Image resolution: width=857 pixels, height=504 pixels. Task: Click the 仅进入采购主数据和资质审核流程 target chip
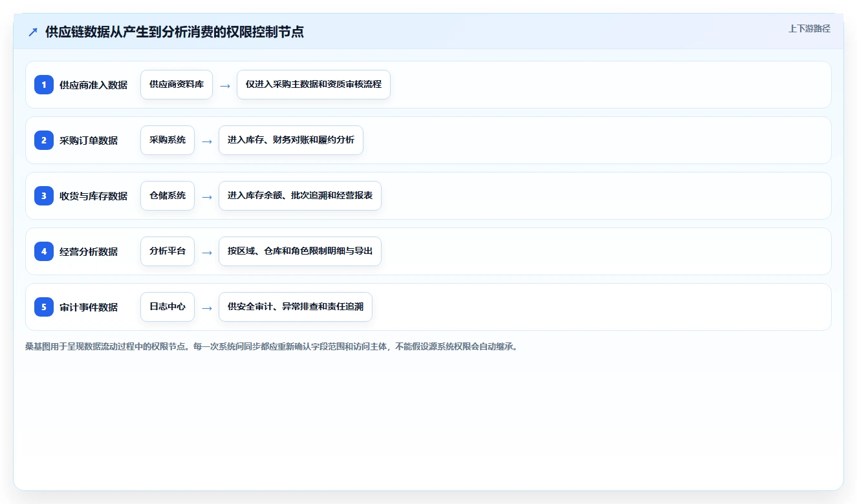coord(314,85)
